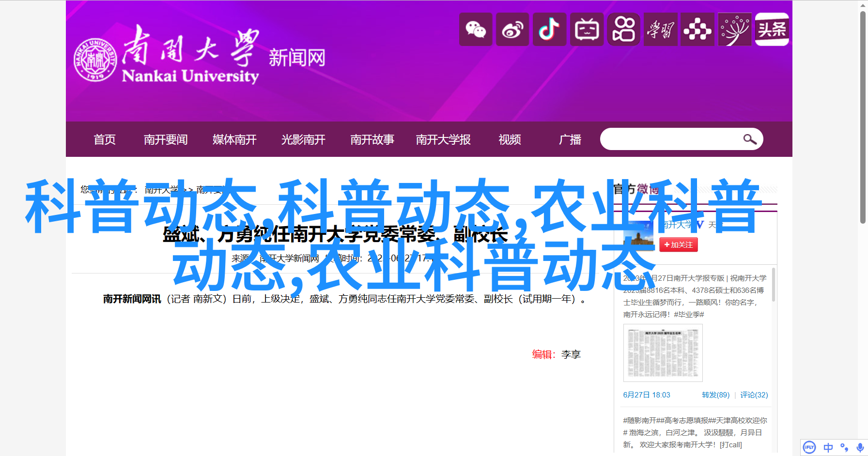868x456 pixels.
Task: Click the checkered dots platform icon
Action: click(697, 30)
